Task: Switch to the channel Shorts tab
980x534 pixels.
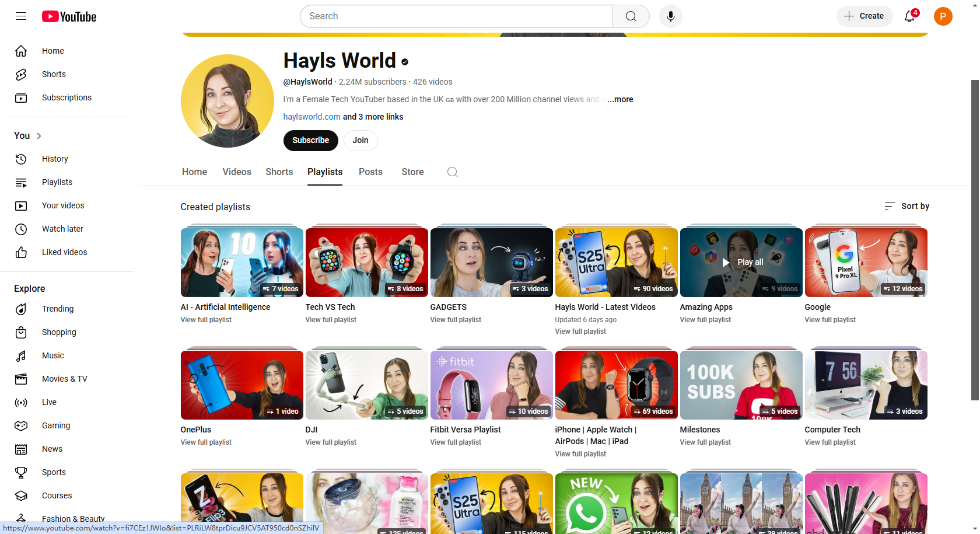Action: [279, 172]
